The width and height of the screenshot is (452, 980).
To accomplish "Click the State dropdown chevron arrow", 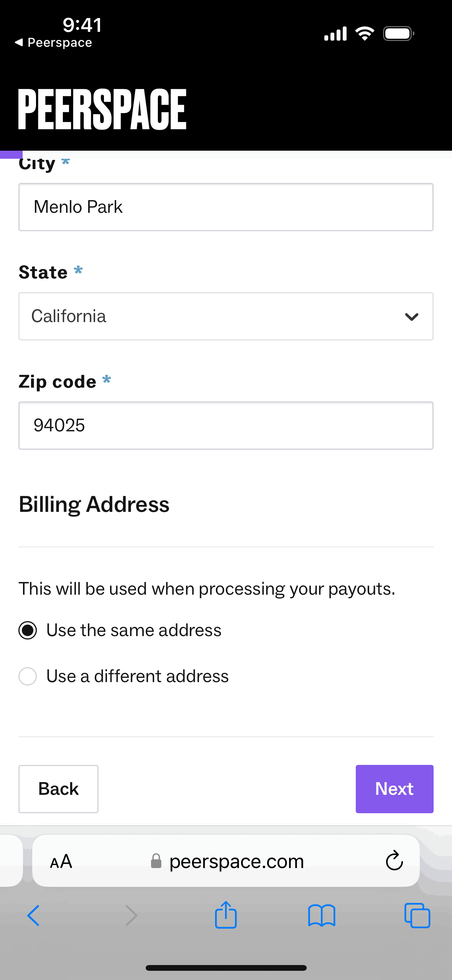I will [x=411, y=317].
